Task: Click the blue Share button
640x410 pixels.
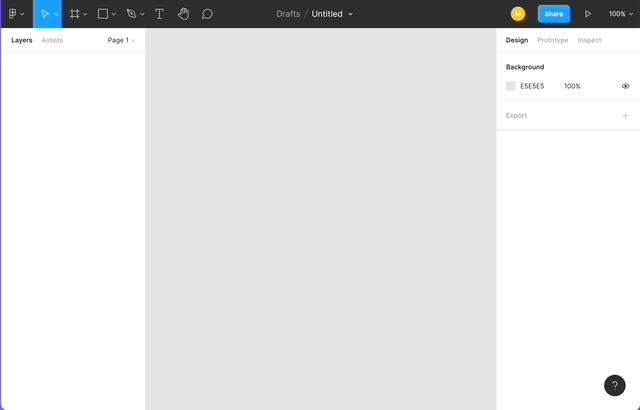Action: [x=553, y=14]
